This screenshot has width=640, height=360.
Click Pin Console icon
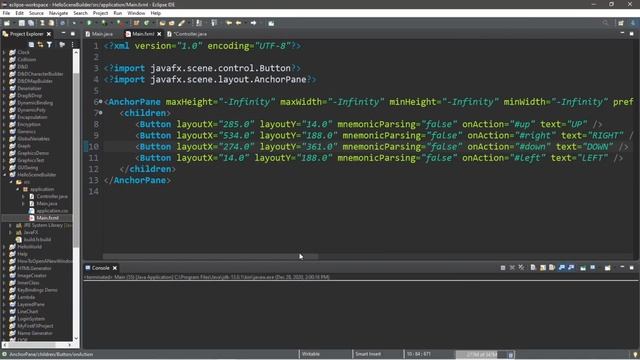[583, 268]
